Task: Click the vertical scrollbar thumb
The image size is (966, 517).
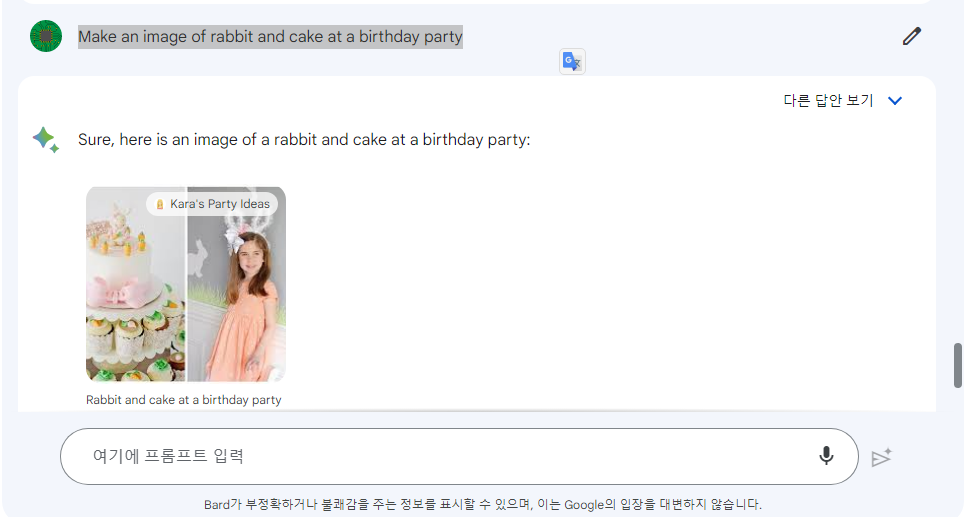Action: [957, 365]
